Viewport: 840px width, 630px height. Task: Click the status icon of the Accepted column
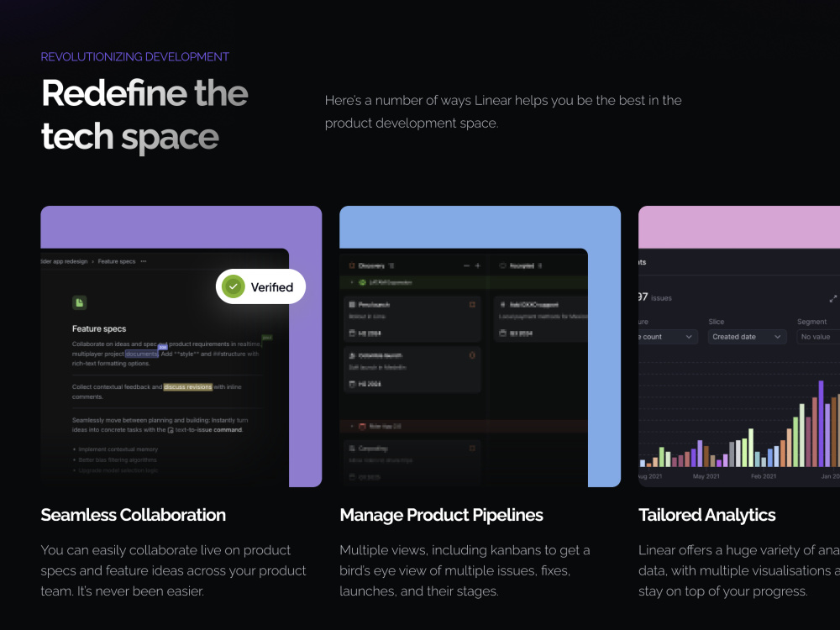[502, 265]
